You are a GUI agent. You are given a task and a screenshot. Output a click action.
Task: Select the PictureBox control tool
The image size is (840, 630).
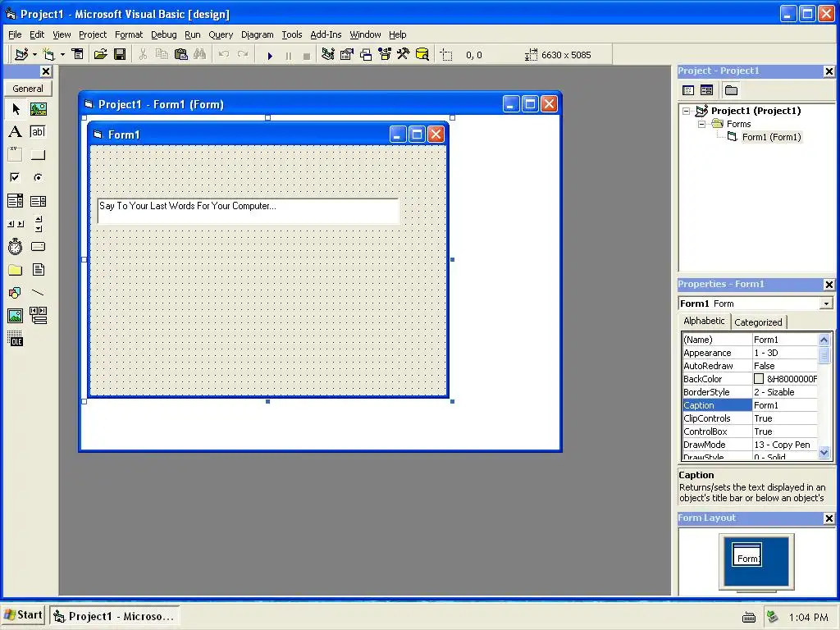[x=38, y=109]
